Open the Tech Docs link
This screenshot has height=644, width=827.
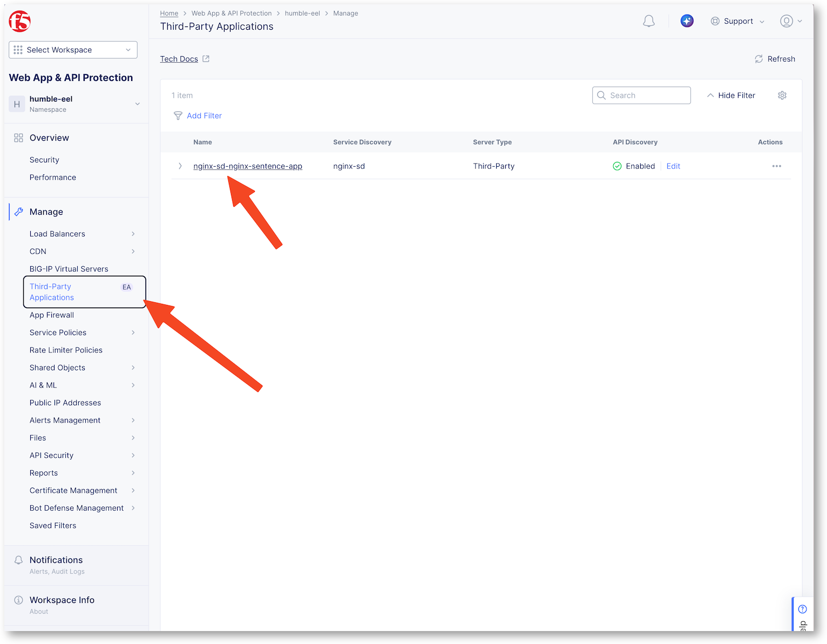click(179, 59)
